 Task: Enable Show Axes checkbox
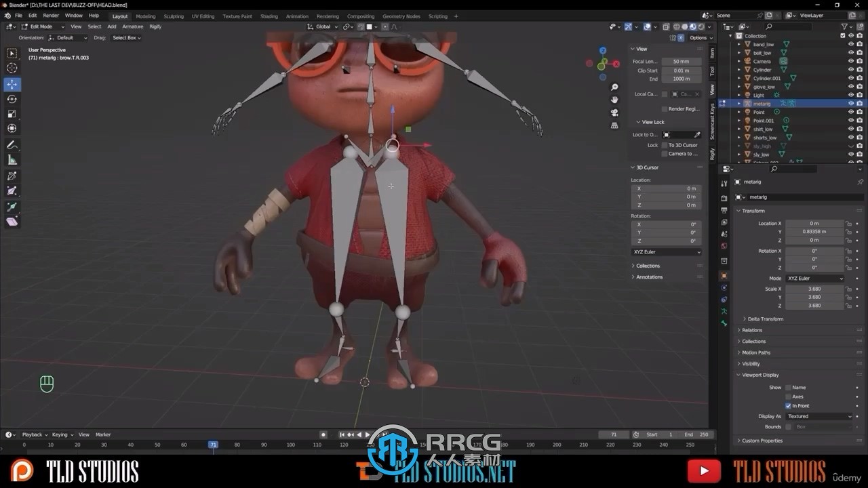[788, 396]
